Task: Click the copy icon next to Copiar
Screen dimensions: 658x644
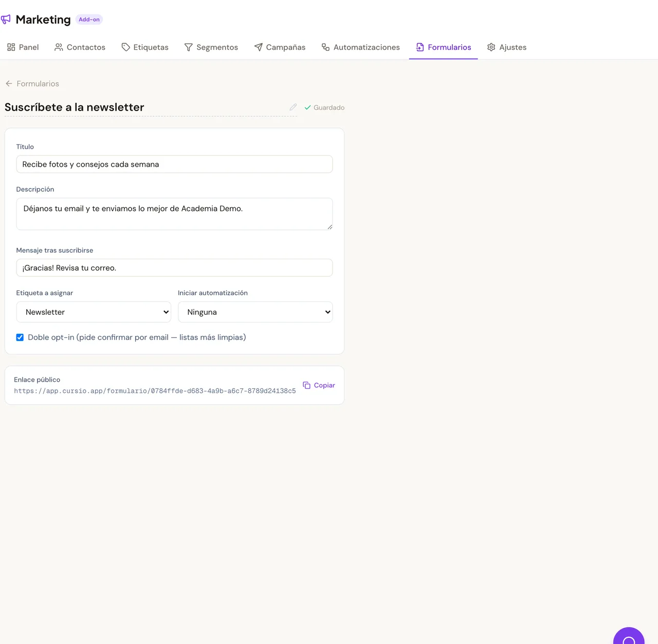Action: click(306, 385)
